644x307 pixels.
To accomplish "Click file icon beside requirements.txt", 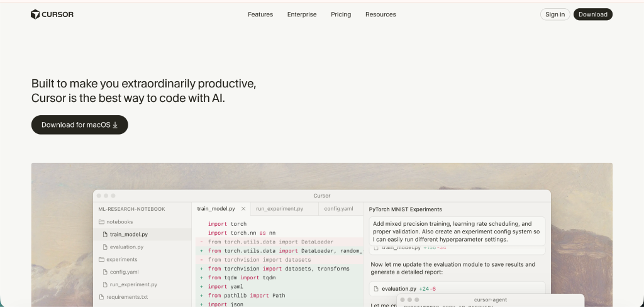I will (x=101, y=297).
